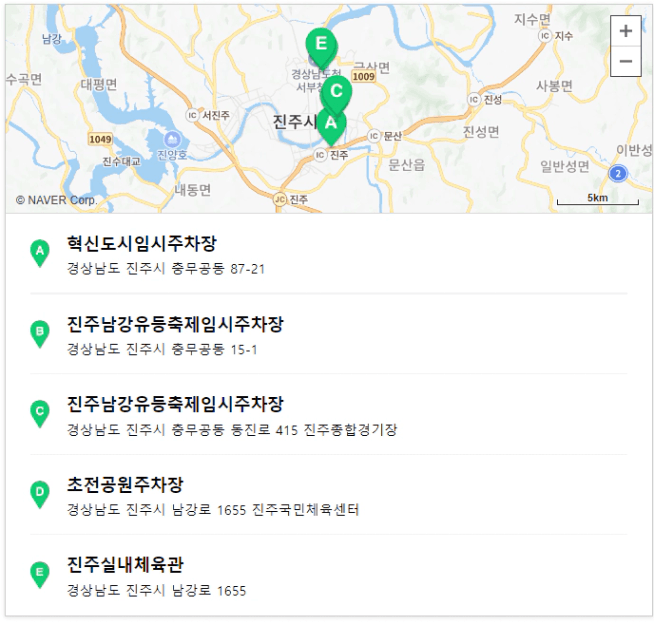This screenshot has width=654, height=625.
Task: Open the 진주실내체육관 result
Action: click(x=125, y=564)
